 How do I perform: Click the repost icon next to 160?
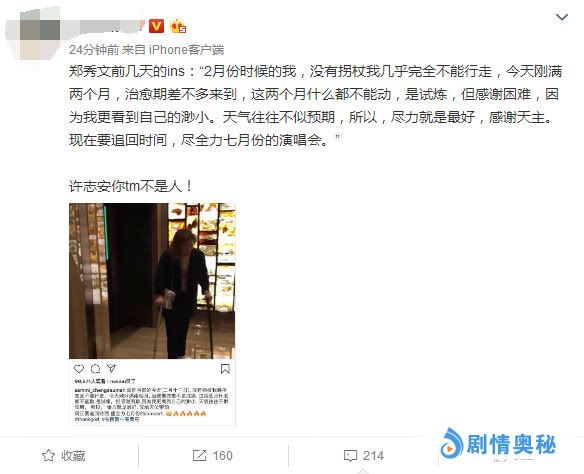[199, 455]
